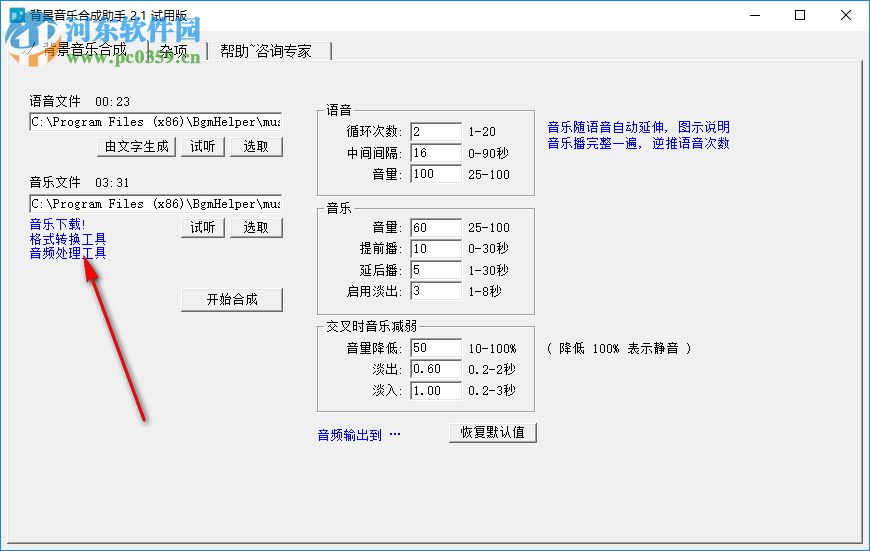Click the range hint 0-90秒
This screenshot has height=551, width=870.
488,153
